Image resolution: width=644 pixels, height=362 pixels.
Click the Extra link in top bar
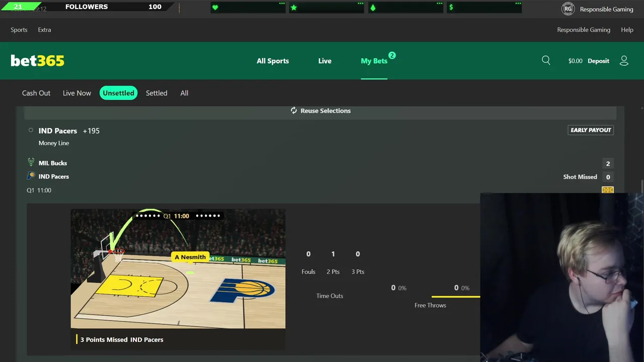coord(44,30)
